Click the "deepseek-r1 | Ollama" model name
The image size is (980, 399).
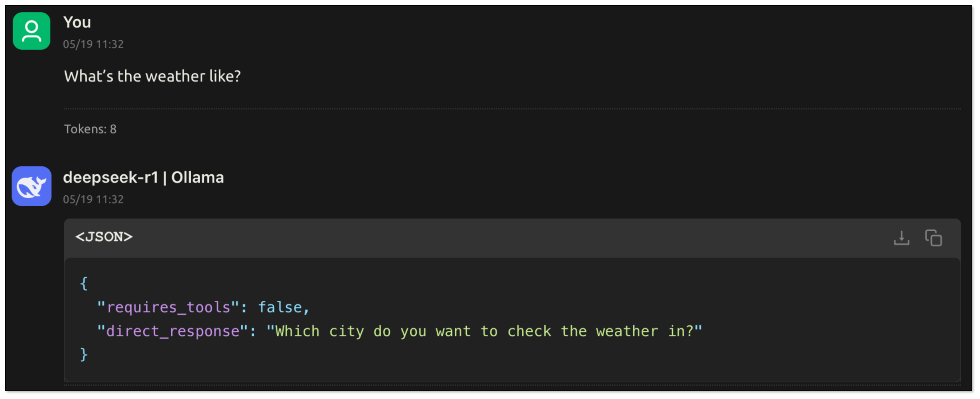point(143,177)
